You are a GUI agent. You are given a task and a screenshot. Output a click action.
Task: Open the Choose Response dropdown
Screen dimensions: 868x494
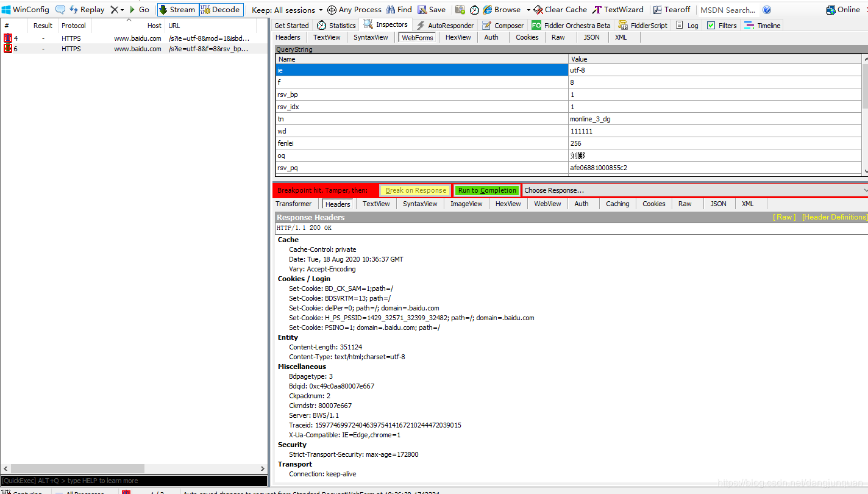click(695, 190)
